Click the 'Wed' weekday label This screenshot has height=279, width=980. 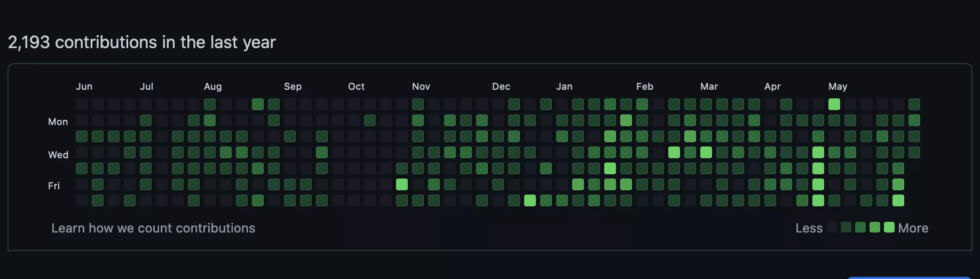(x=58, y=155)
